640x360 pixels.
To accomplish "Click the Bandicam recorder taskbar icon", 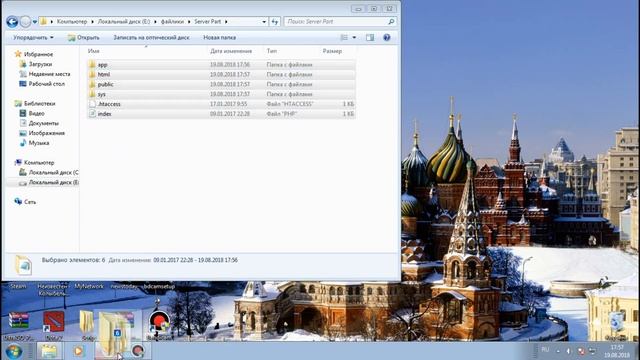I will tap(138, 351).
